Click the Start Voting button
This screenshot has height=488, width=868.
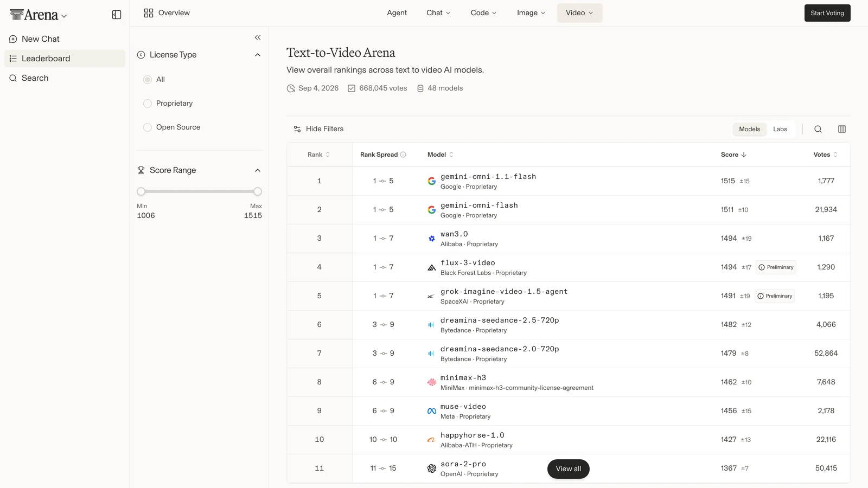(827, 13)
